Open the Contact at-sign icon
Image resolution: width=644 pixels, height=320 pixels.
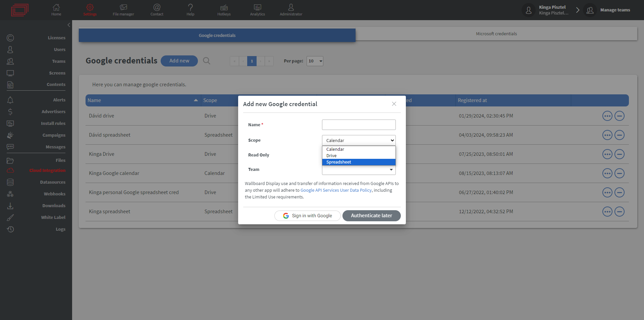click(157, 7)
